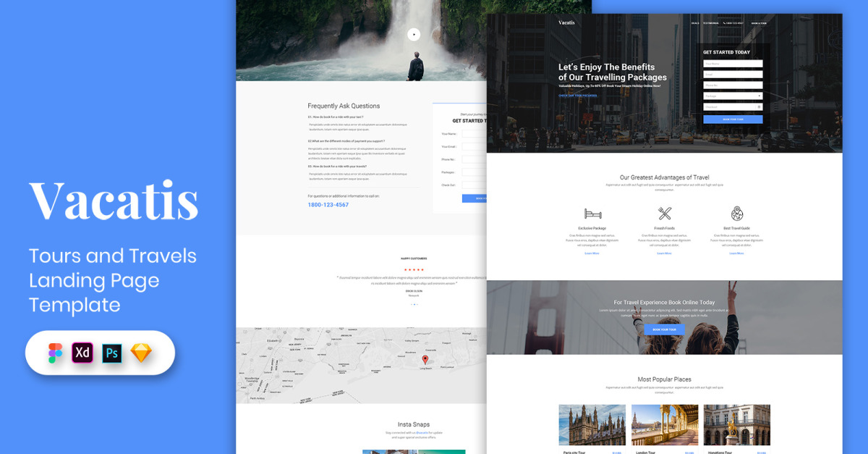Viewport: 868px width, 454px height.
Task: Click the calendar icon in Checkout field
Action: [x=759, y=107]
